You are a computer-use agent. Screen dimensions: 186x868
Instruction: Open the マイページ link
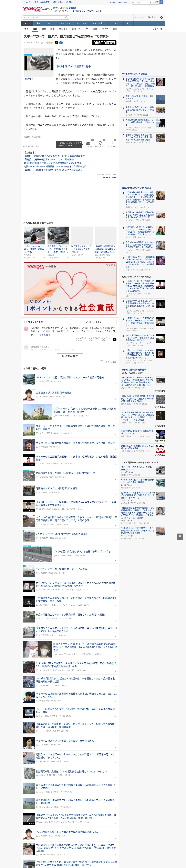[139, 18]
